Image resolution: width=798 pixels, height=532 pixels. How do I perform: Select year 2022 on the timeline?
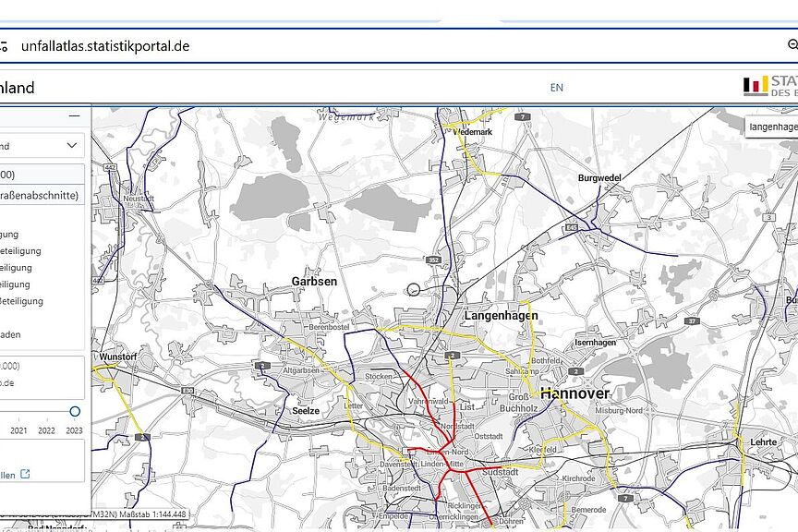click(x=46, y=430)
